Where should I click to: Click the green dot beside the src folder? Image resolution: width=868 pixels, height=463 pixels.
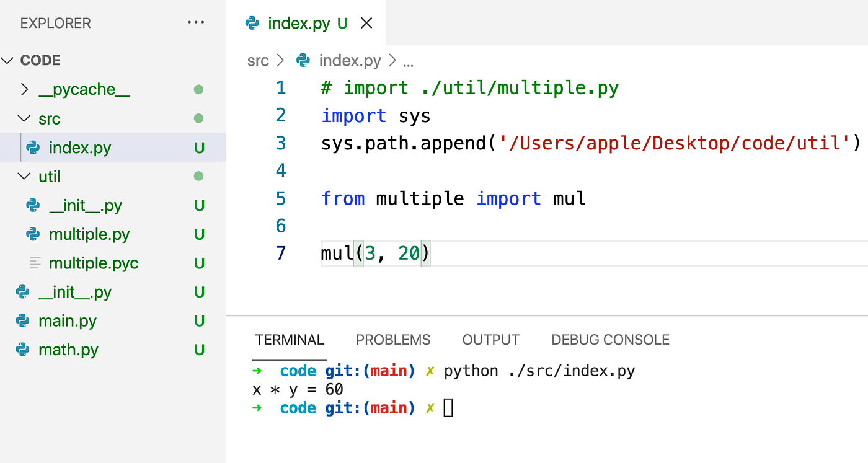coord(198,118)
